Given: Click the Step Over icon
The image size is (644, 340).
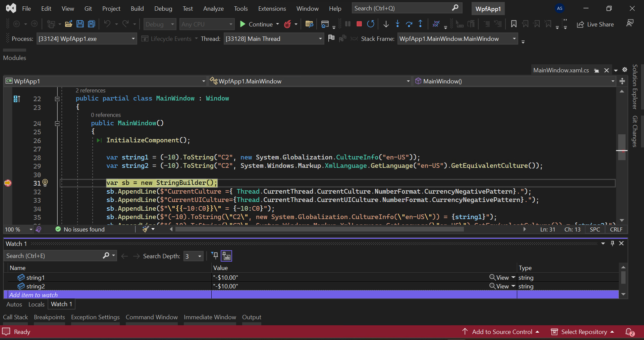Looking at the screenshot, I should (x=409, y=24).
